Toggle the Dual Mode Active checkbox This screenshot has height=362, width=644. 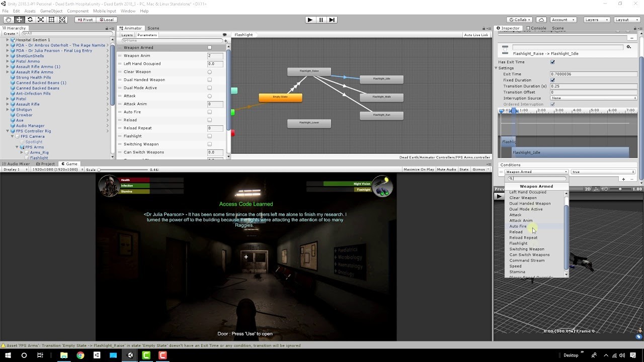[210, 88]
